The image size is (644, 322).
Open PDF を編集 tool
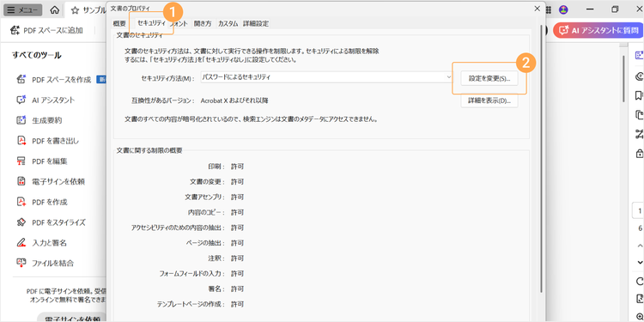41,161
